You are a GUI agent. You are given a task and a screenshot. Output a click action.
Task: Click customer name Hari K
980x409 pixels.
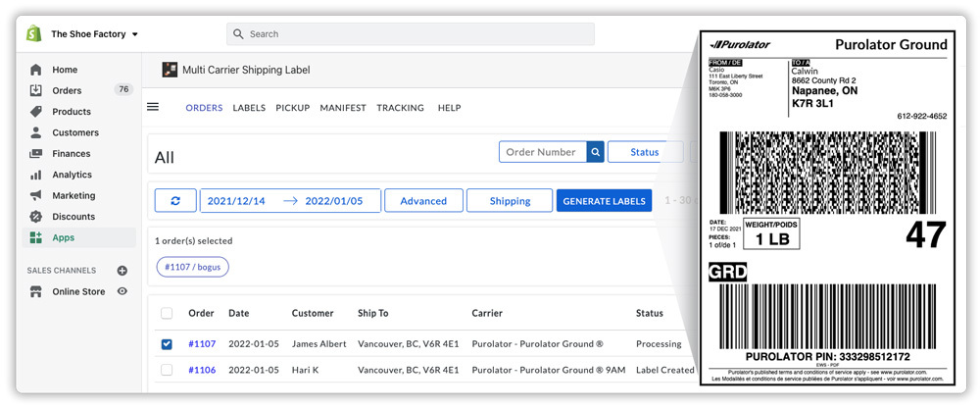(x=305, y=370)
